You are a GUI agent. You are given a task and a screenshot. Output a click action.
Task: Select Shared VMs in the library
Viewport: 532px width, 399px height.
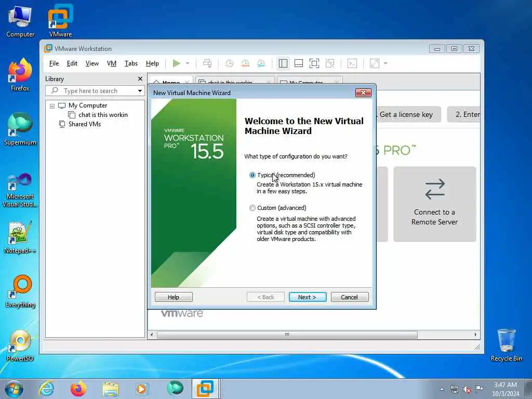pyautogui.click(x=85, y=124)
